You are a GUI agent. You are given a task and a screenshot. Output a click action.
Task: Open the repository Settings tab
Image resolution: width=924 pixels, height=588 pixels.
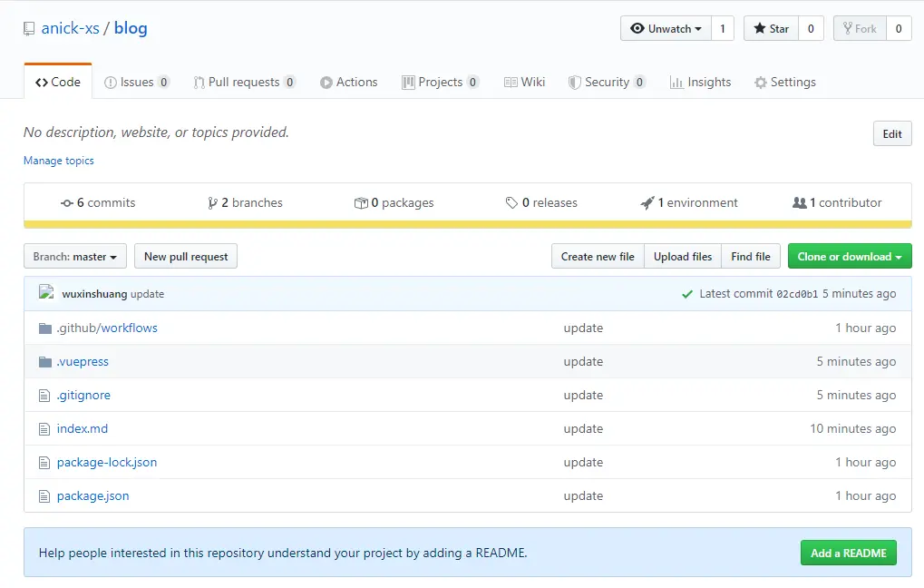[785, 82]
